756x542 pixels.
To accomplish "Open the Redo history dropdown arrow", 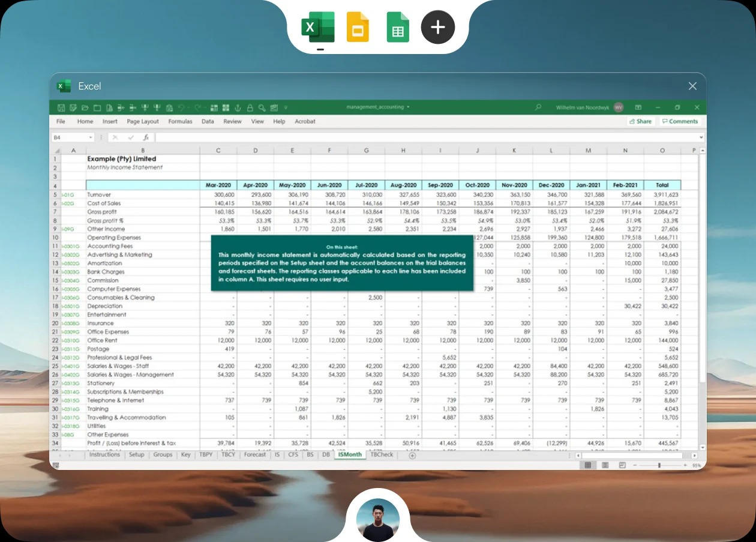I will click(x=205, y=107).
